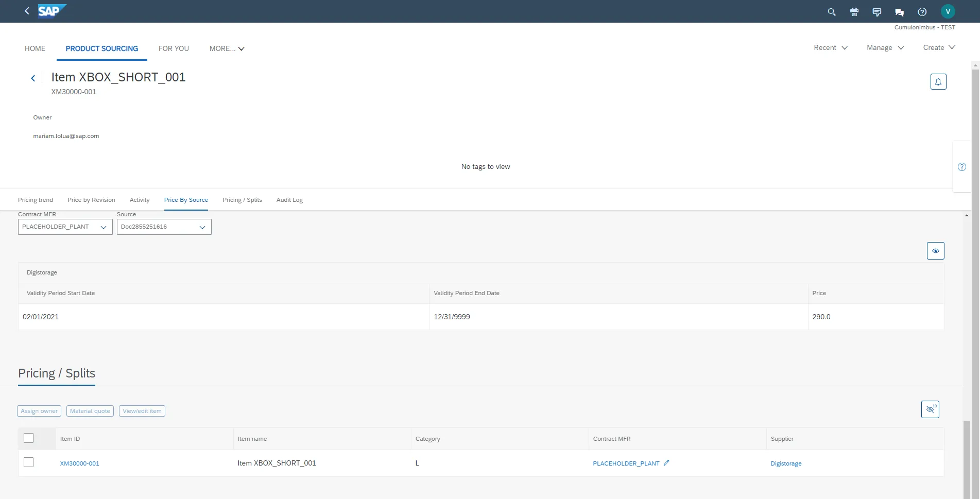This screenshot has width=980, height=499.
Task: Click the 12/31/9999 end date cell
Action: (618, 317)
